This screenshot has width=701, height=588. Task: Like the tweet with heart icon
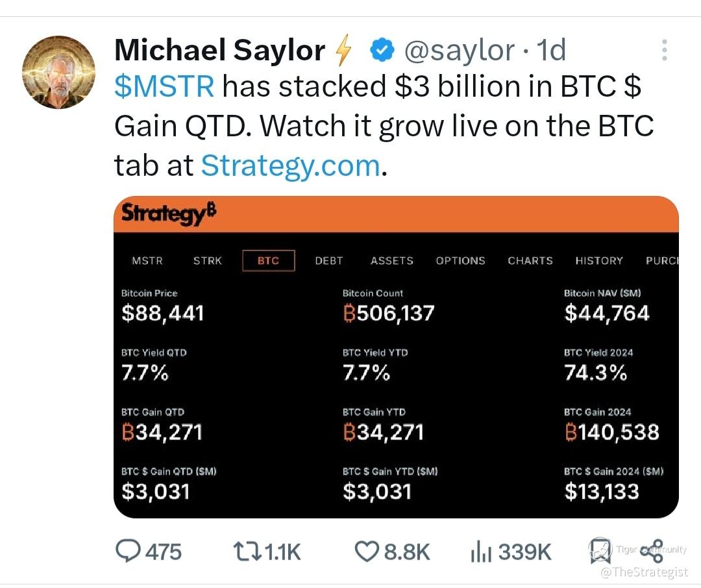[367, 552]
